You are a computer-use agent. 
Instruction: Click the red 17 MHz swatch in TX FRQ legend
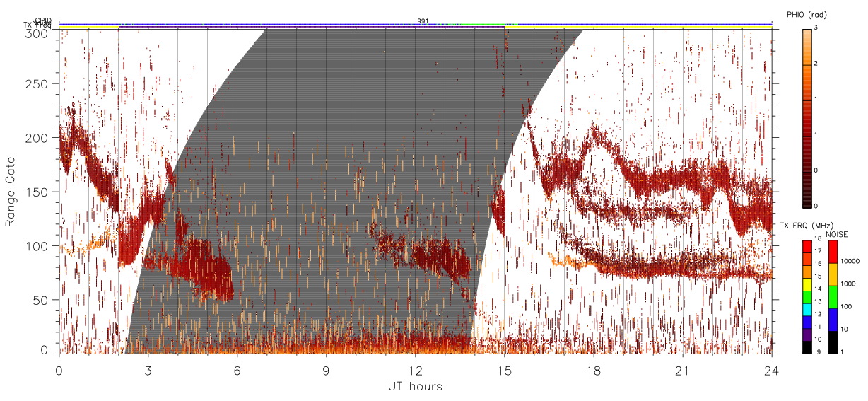(807, 247)
